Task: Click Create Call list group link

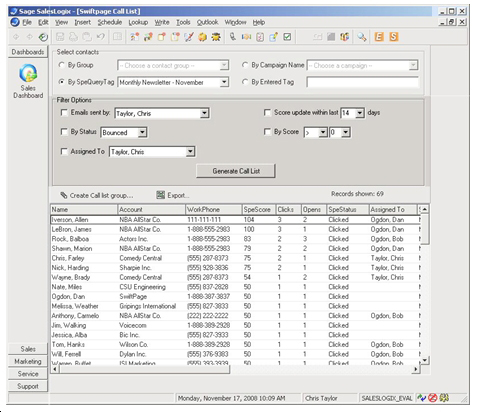Action: tap(101, 196)
